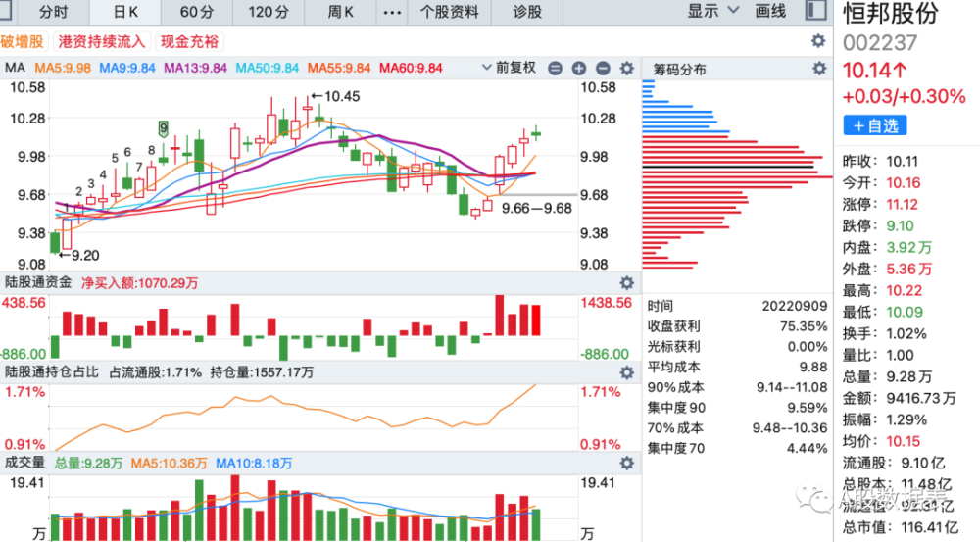Add stock with +自选 button
Viewport: 980px width, 542px height.
coord(875,125)
